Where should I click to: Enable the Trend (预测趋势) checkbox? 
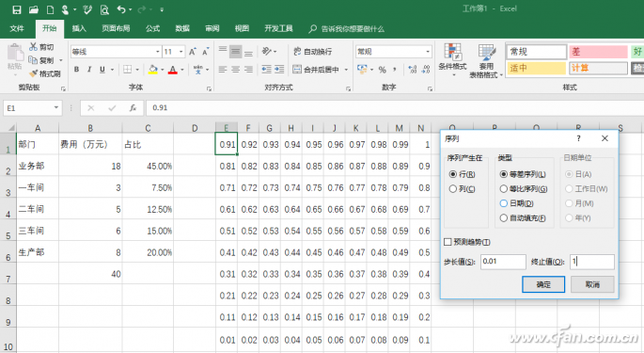click(448, 242)
